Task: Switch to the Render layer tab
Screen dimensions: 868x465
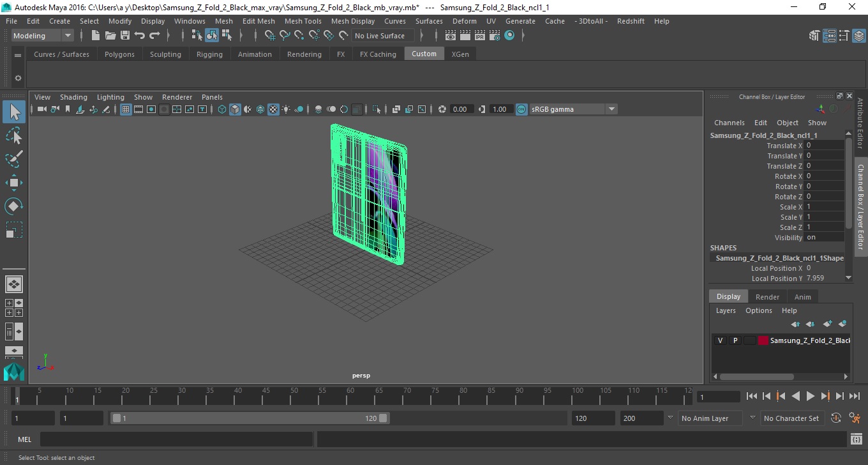Action: pyautogui.click(x=767, y=297)
